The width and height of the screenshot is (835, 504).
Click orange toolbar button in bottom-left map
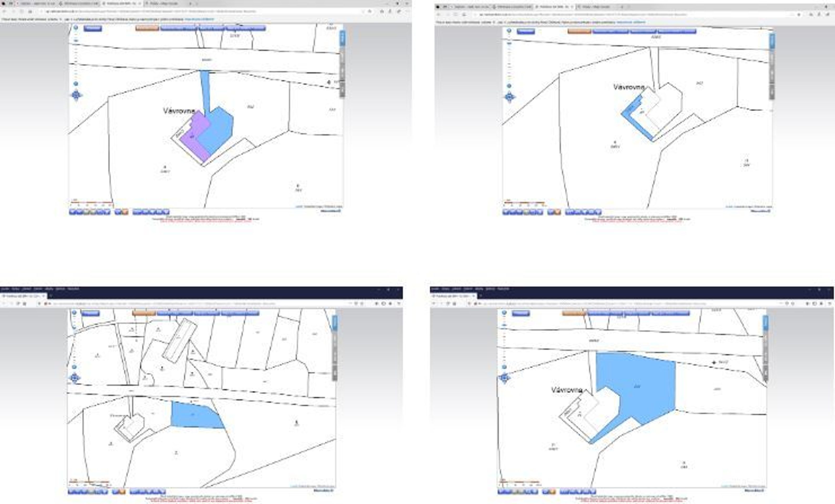pyautogui.click(x=144, y=313)
